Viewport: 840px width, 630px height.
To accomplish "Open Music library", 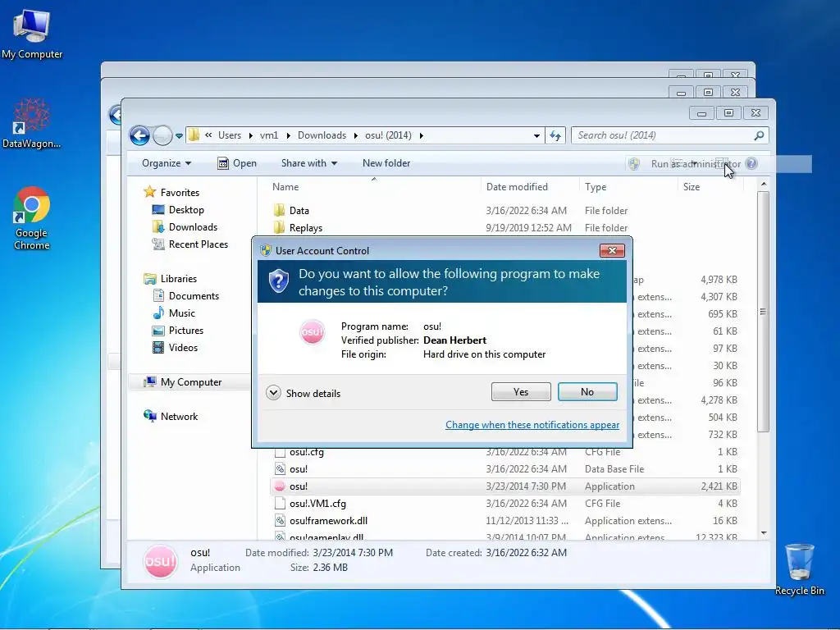I will pos(174,313).
